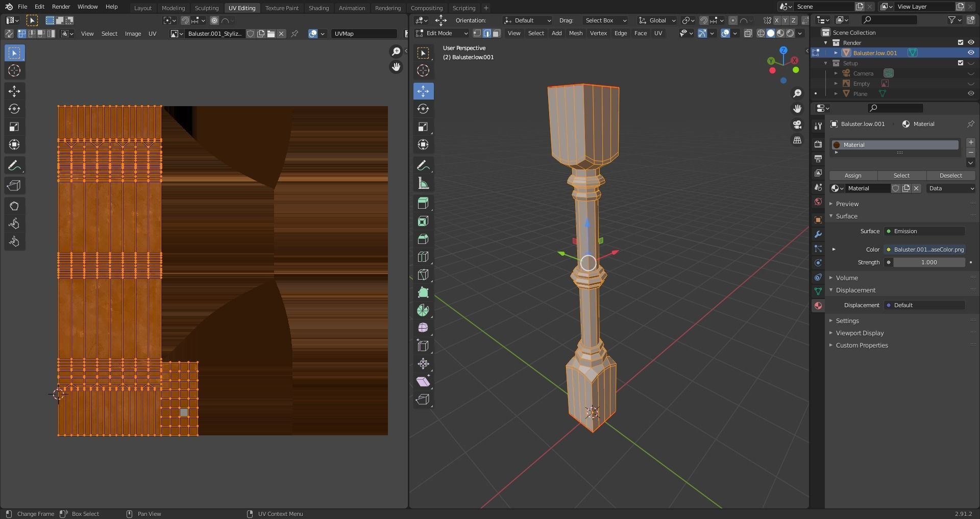
Task: Toggle X-ray display in 3D viewport
Action: coord(748,33)
